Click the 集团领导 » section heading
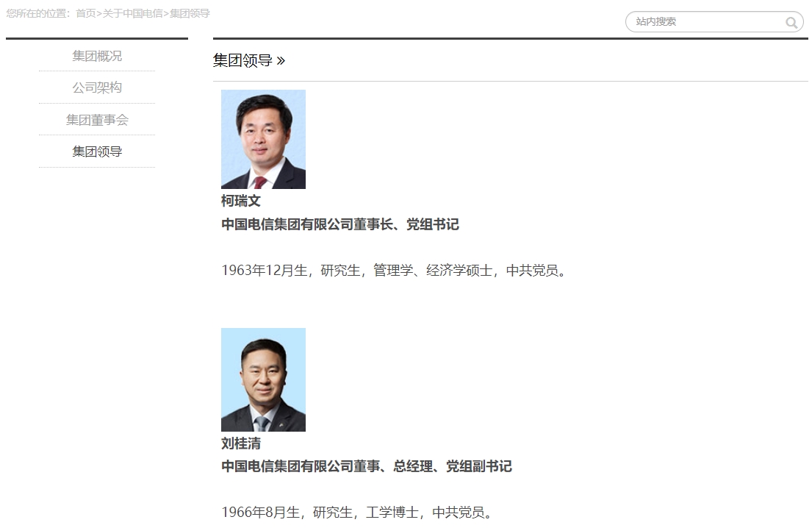Screen dimensions: 812x528 click(x=249, y=60)
